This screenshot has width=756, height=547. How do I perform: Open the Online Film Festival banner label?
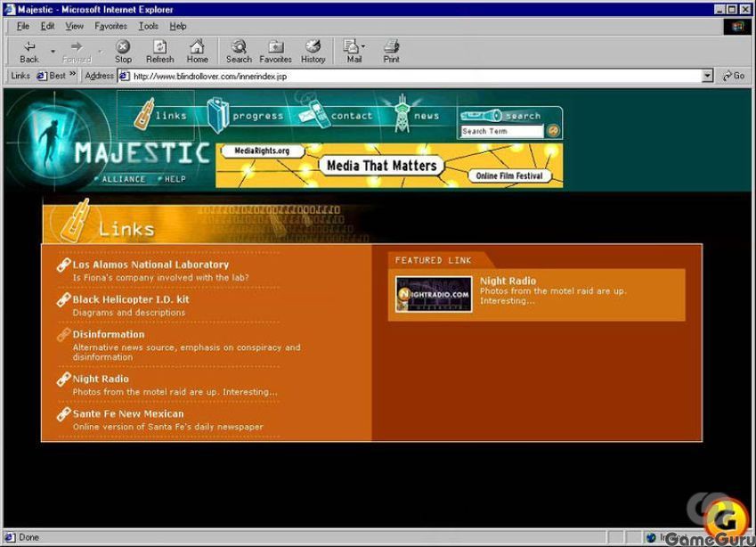click(x=509, y=176)
